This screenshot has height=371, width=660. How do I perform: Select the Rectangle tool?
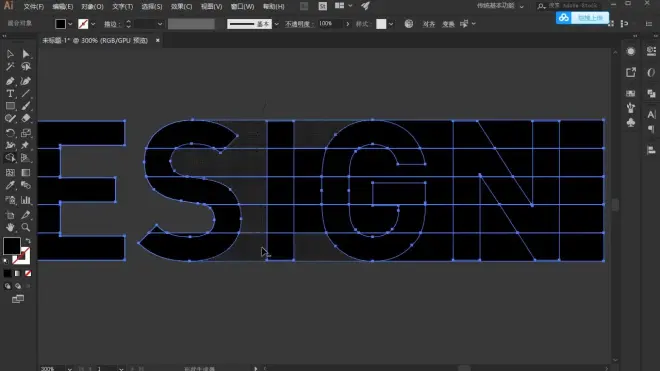[10, 106]
